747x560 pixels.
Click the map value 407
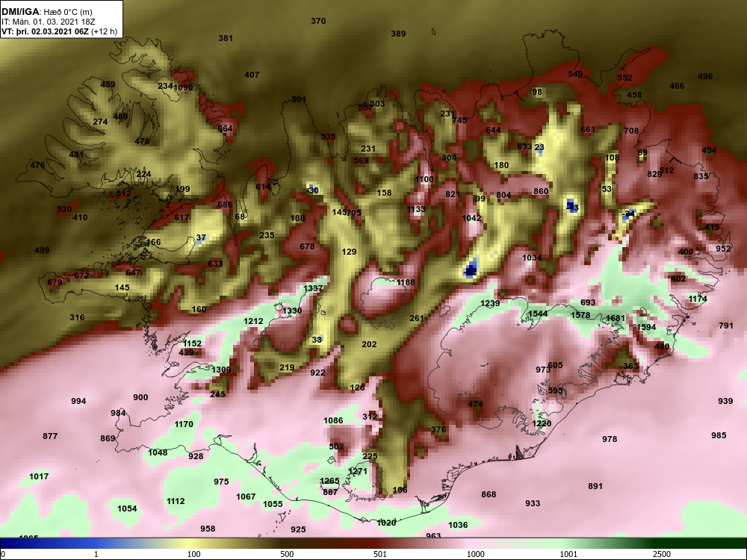(252, 75)
